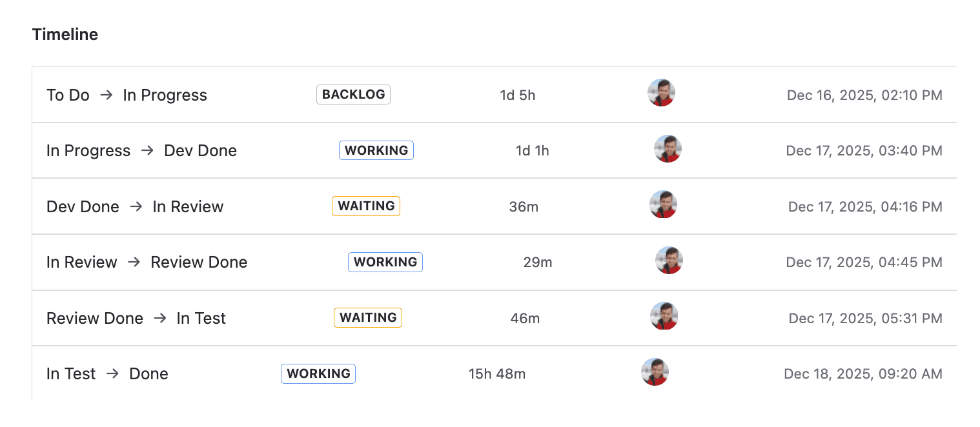Click the 1d 5h duration value
This screenshot has height=427, width=980.
[x=517, y=95]
